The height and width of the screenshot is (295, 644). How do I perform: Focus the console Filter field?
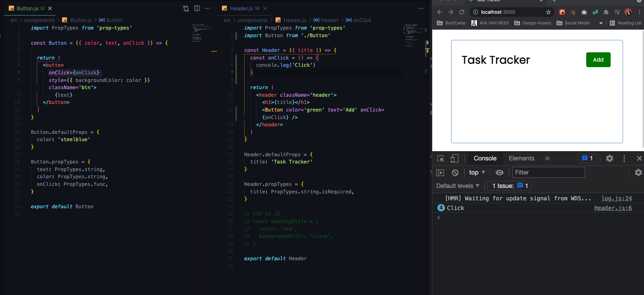[x=549, y=172]
